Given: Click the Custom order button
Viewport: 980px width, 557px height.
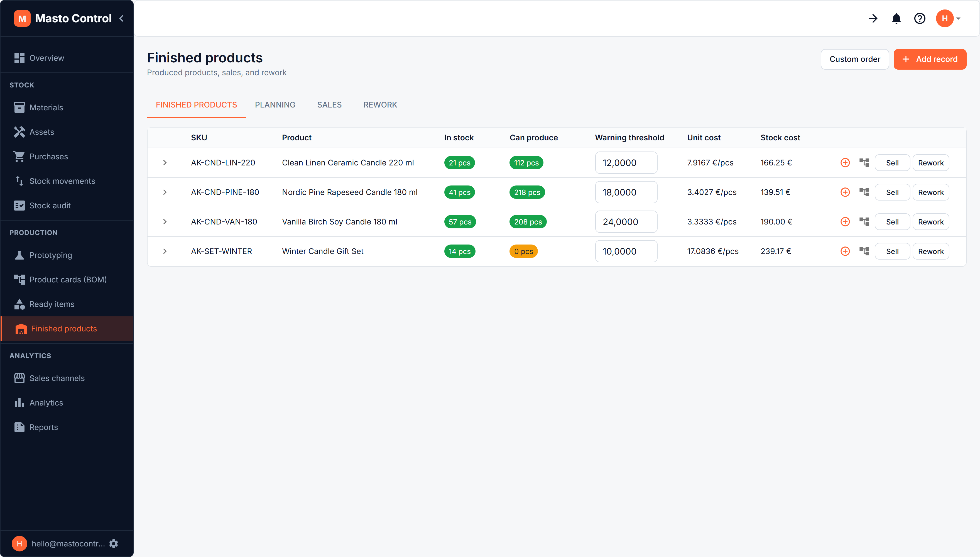Looking at the screenshot, I should pyautogui.click(x=855, y=59).
